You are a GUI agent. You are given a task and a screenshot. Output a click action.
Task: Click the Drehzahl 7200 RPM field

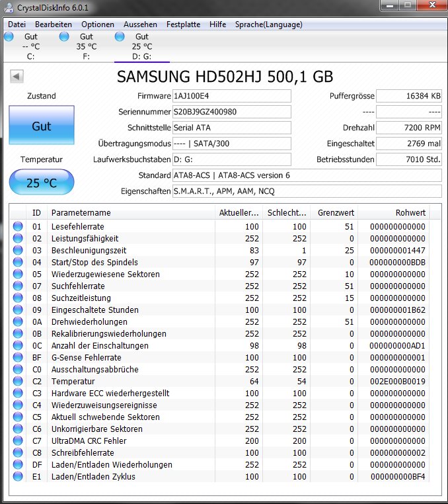point(409,128)
